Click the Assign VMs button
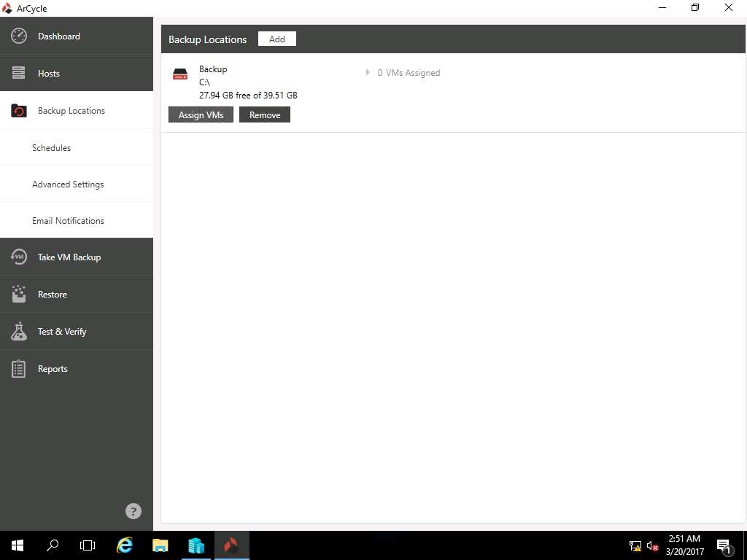747x560 pixels. [x=201, y=114]
